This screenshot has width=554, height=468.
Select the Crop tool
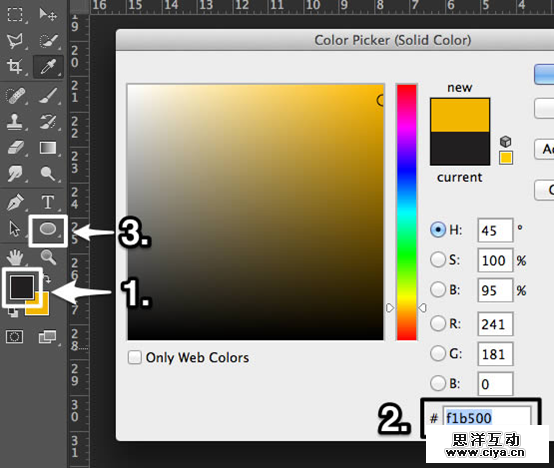15,66
